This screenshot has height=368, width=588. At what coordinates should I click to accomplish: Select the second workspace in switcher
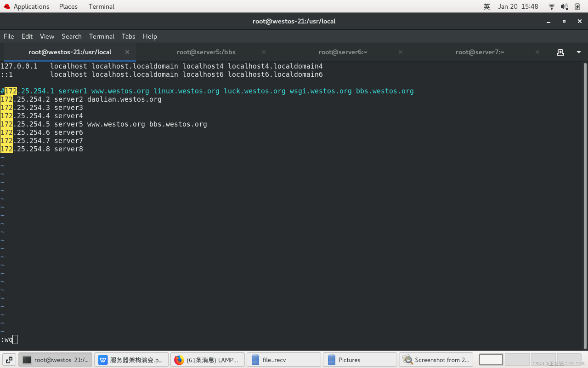[517, 360]
